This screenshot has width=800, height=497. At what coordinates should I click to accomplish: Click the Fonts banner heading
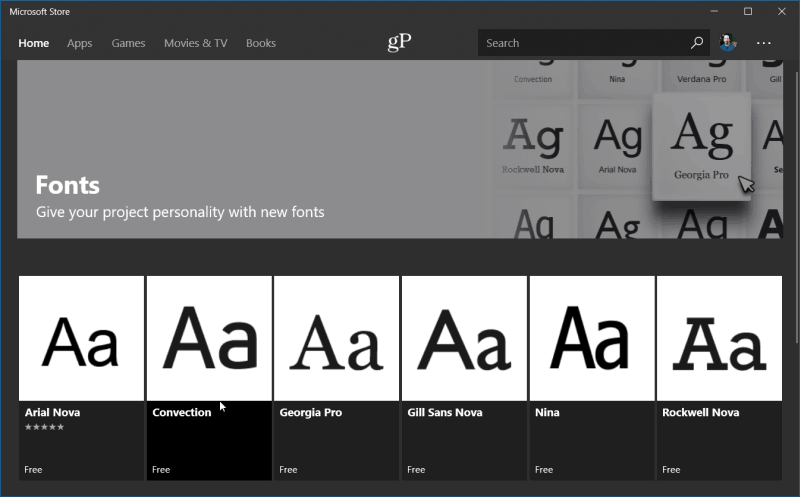pyautogui.click(x=67, y=185)
